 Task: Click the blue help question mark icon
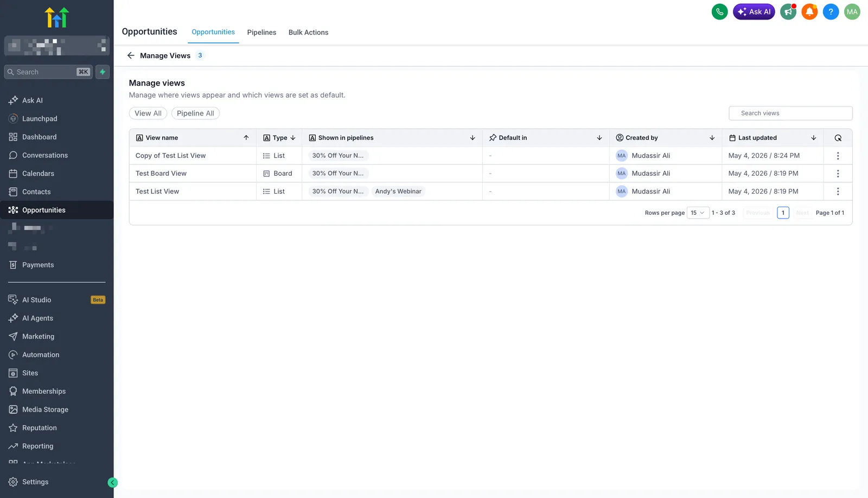click(831, 11)
